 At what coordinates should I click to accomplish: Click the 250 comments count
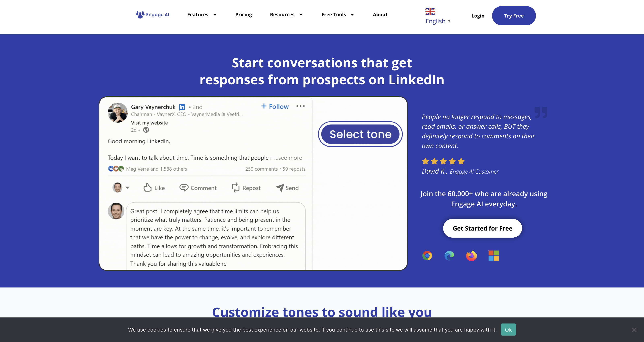pyautogui.click(x=261, y=169)
